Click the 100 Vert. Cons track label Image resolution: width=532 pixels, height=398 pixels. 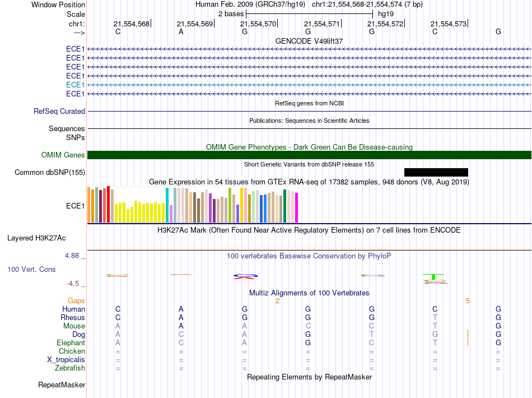click(31, 270)
